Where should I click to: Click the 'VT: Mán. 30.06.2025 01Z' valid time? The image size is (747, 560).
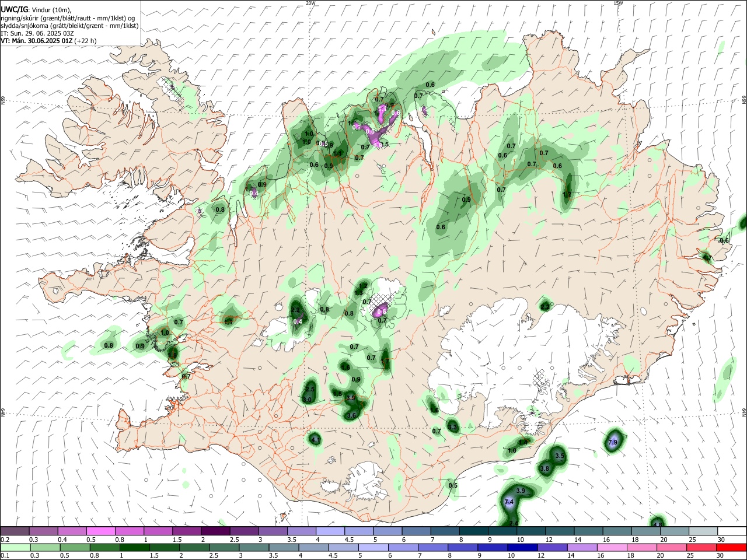click(36, 41)
